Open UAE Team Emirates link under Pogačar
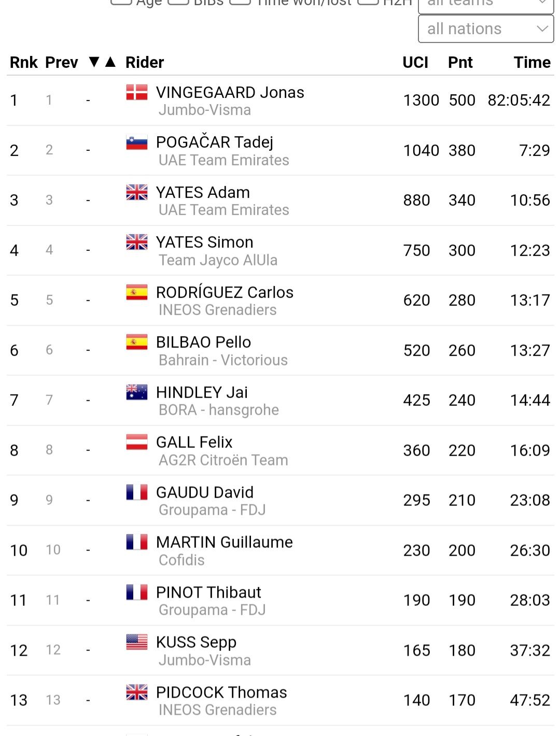The height and width of the screenshot is (736, 560). (x=224, y=160)
